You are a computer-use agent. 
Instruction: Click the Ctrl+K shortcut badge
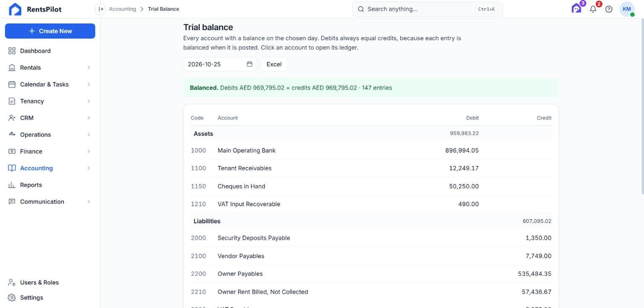pyautogui.click(x=486, y=9)
